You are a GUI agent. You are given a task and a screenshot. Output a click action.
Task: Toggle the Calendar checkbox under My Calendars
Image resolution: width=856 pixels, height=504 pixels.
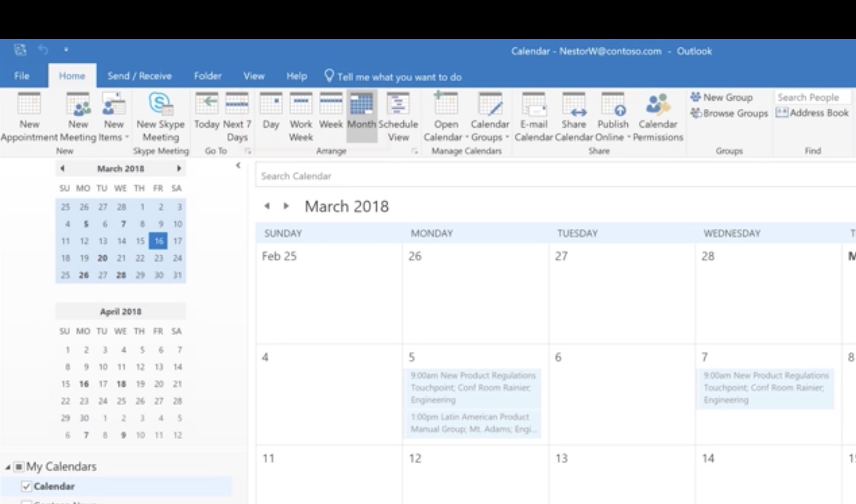coord(26,486)
